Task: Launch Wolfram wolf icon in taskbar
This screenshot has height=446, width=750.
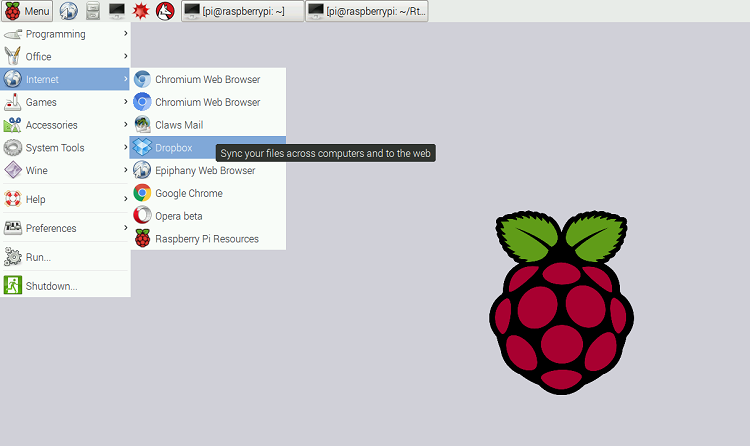Action: 165,11
